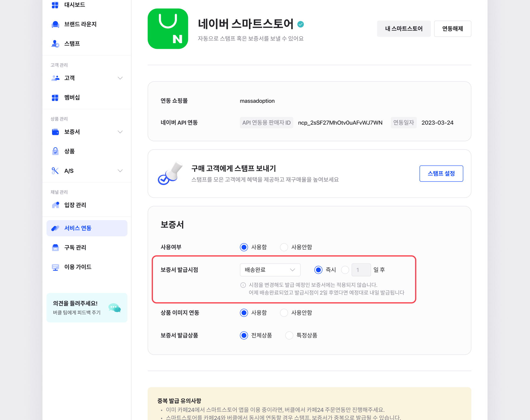Click the 스탬프 stamp icon in sidebar
This screenshot has width=530, height=420.
(55, 44)
